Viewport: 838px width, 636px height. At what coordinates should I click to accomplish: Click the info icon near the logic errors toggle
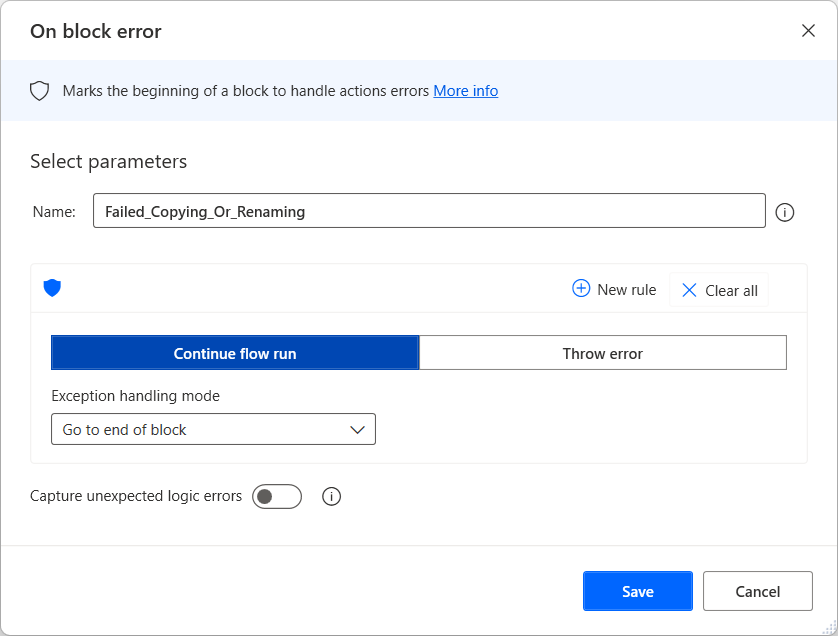(x=331, y=496)
